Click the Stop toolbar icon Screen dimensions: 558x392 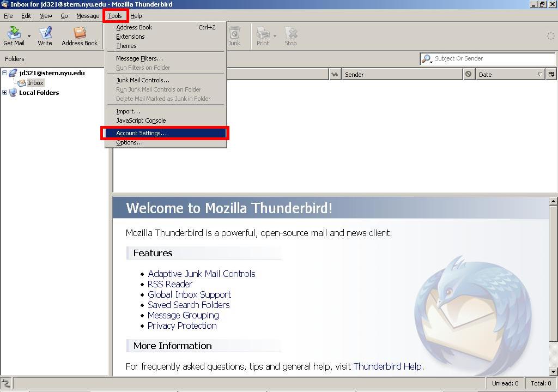coord(290,35)
